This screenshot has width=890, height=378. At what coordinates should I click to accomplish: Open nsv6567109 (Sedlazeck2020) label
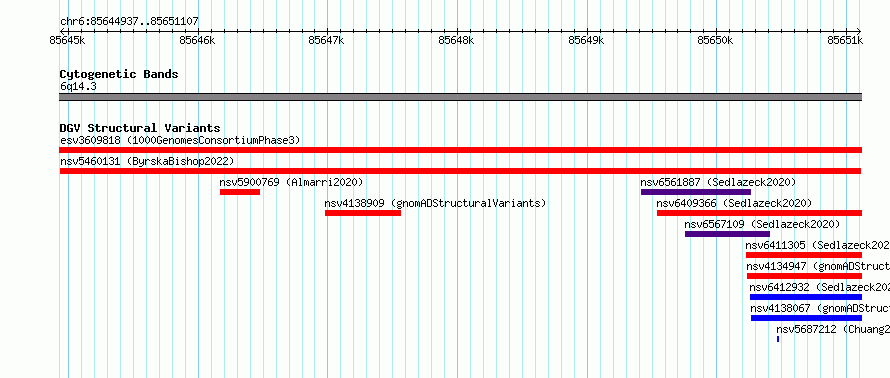tap(762, 224)
